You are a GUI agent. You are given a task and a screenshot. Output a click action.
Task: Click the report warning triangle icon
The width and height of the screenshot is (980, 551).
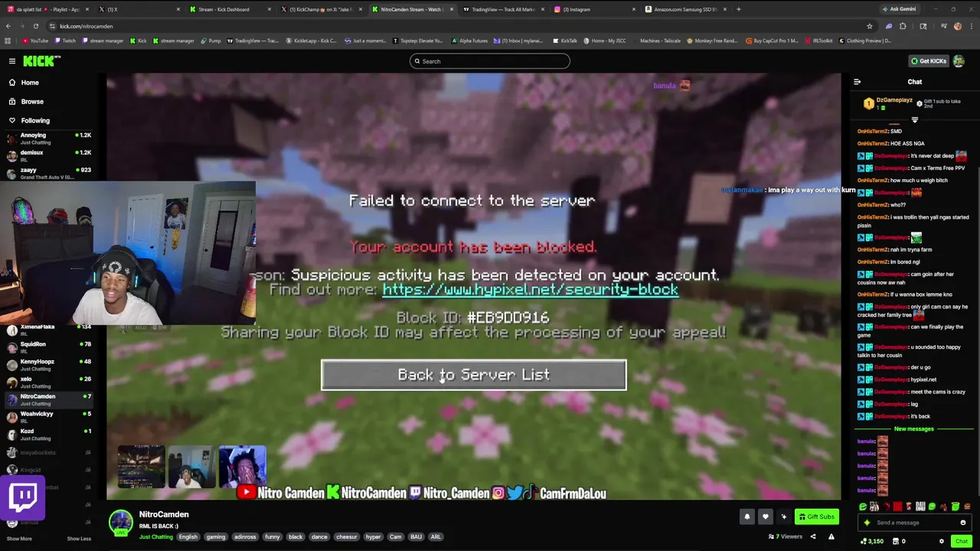point(831,536)
